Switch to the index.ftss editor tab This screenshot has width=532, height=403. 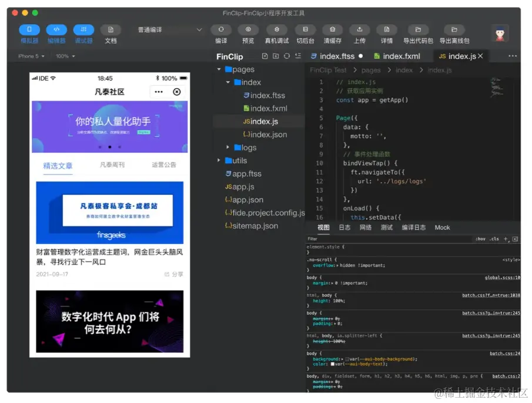(x=337, y=56)
